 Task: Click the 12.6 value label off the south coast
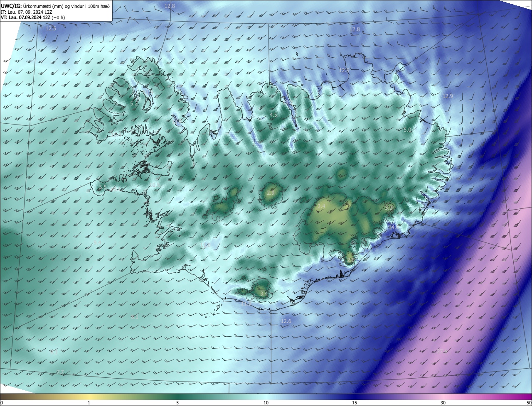pyautogui.click(x=286, y=321)
